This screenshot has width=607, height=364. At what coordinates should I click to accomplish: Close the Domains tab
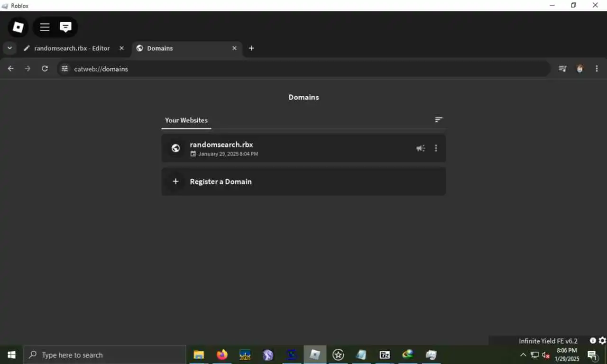234,48
